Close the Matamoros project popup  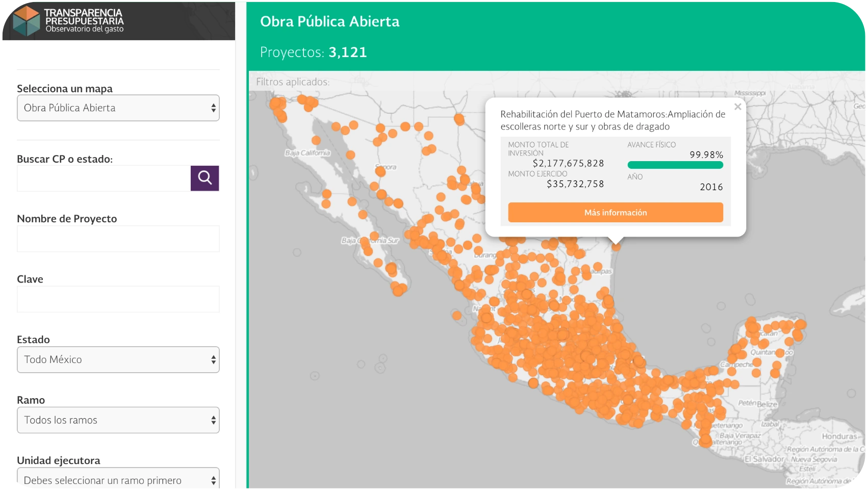coord(737,107)
